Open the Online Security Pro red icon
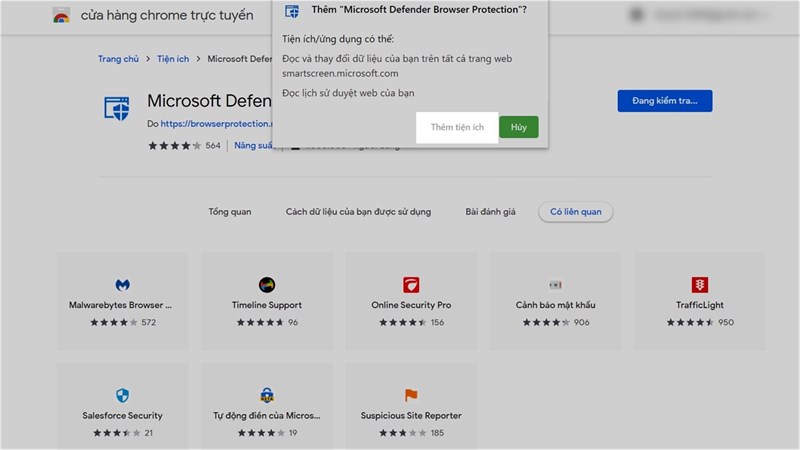The image size is (800, 450). click(x=411, y=285)
